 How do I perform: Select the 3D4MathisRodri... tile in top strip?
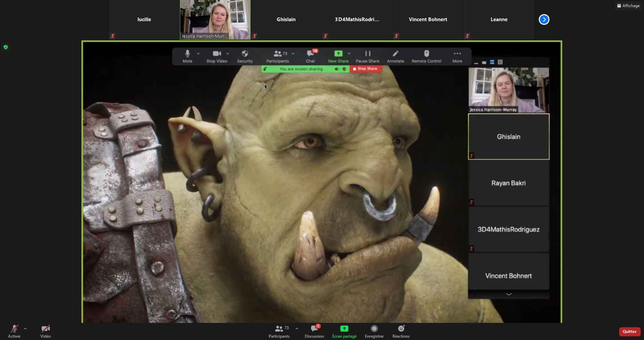[x=357, y=19]
